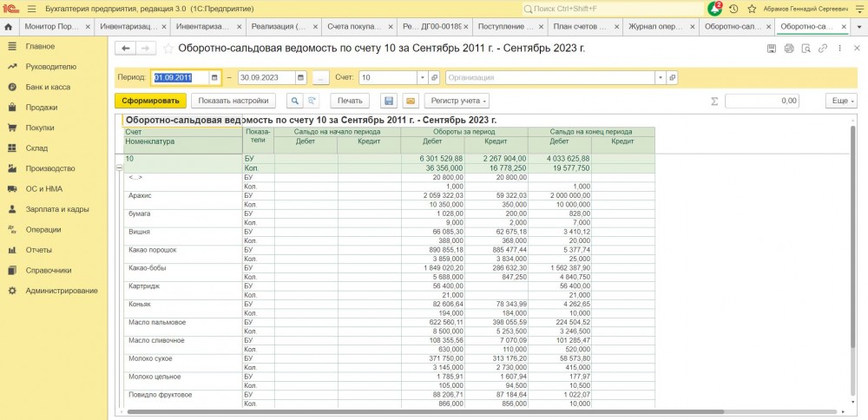Open Банк и касса section

(x=48, y=87)
